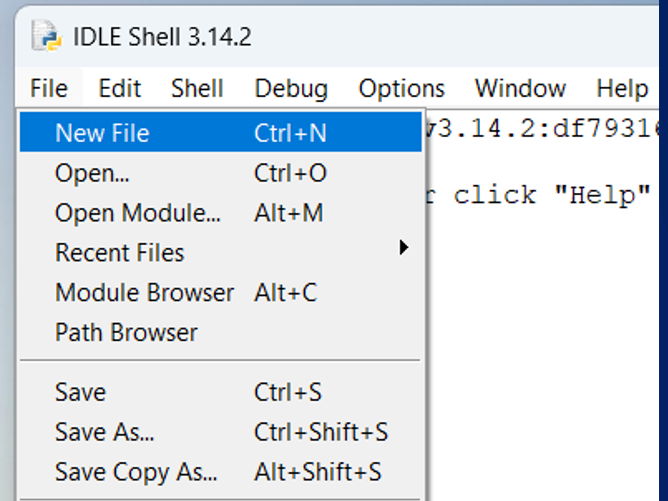
Task: Open the Shell menu
Action: click(x=197, y=88)
